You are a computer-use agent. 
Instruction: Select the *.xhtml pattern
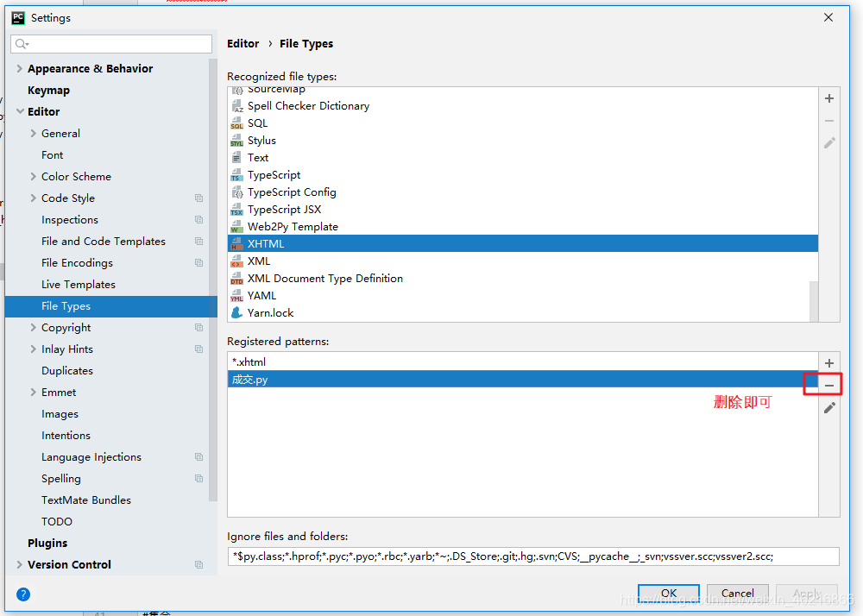click(x=523, y=361)
